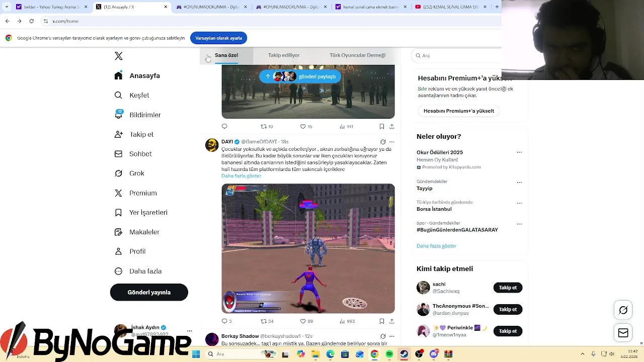644x362 pixels.
Task: Bookmark the top post with 15 likes
Action: point(381,126)
